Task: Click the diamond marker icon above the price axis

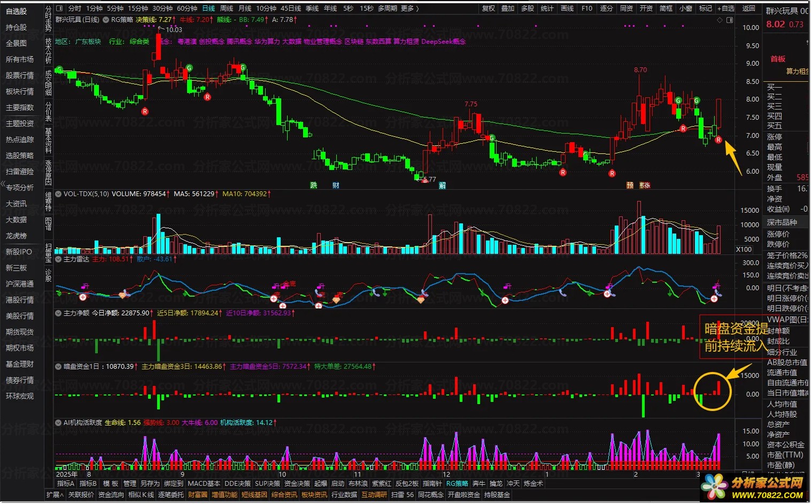Action: (x=720, y=20)
